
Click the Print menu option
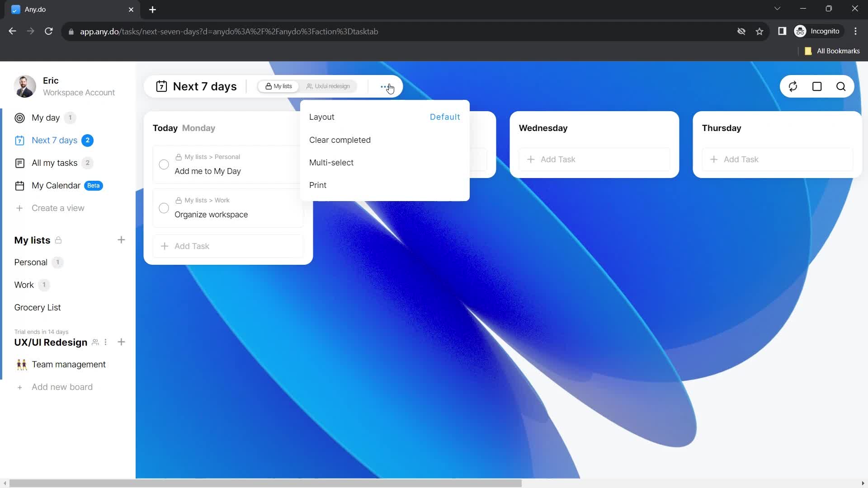(x=318, y=185)
